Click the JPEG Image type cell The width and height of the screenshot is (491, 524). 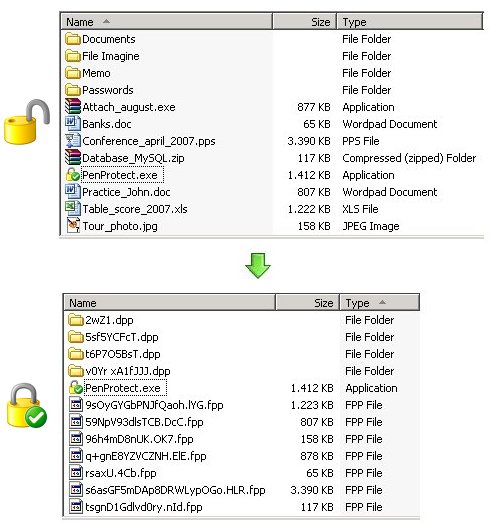371,226
